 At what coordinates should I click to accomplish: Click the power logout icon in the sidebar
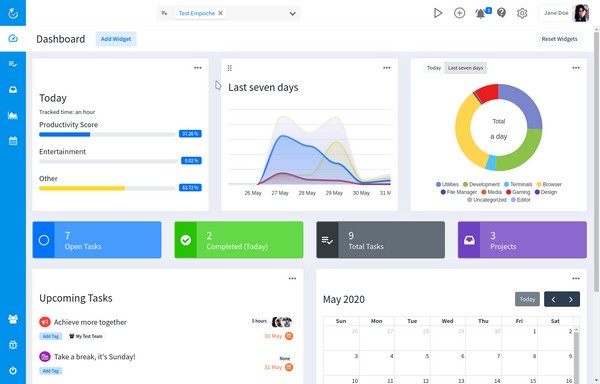click(13, 370)
